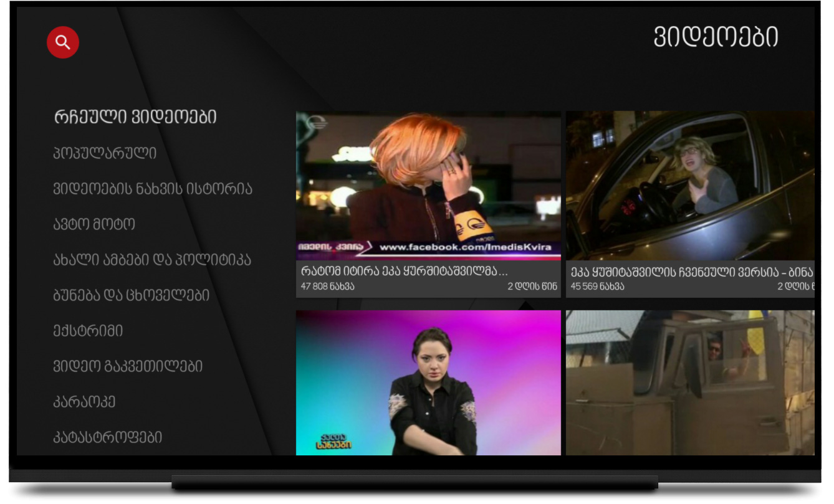Open ახალი ამბები და პოლიტიკა category
Image resolution: width=834 pixels, height=504 pixels.
(x=152, y=260)
